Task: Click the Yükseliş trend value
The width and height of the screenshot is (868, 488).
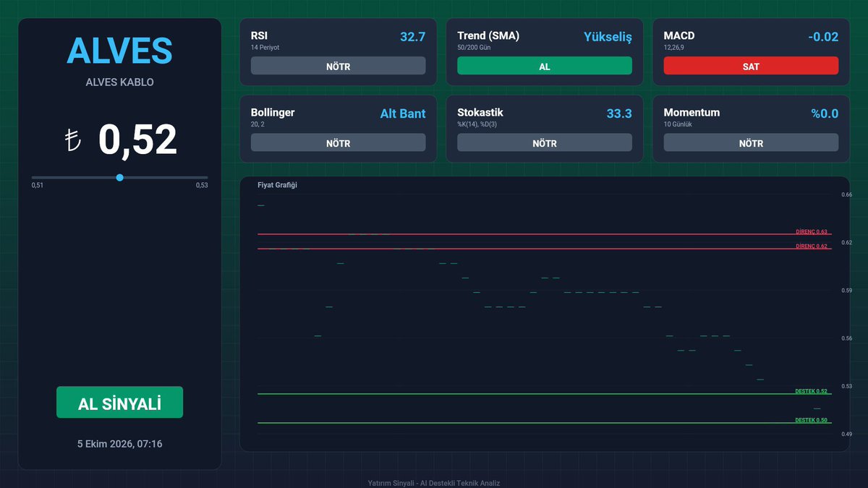Action: point(608,37)
